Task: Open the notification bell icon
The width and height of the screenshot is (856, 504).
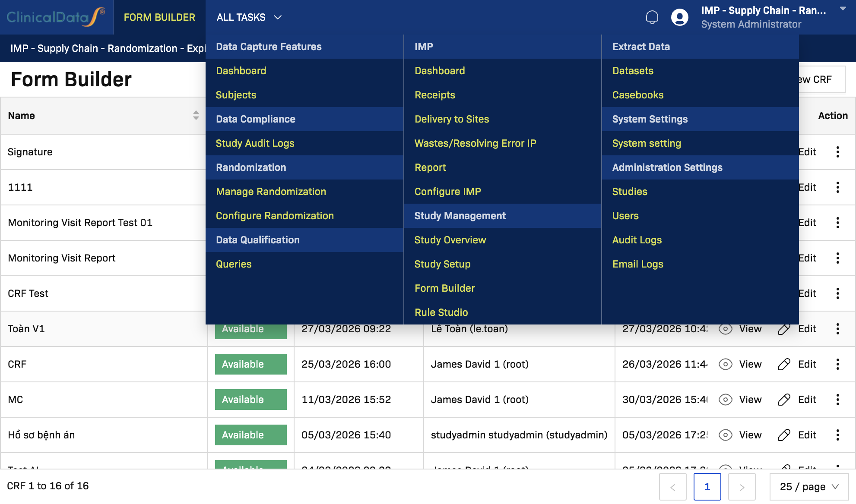Action: tap(652, 17)
